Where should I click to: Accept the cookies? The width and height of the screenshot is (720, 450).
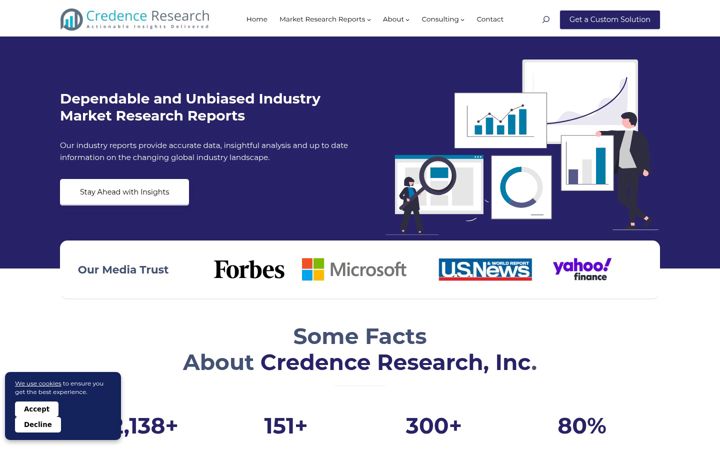[37, 409]
